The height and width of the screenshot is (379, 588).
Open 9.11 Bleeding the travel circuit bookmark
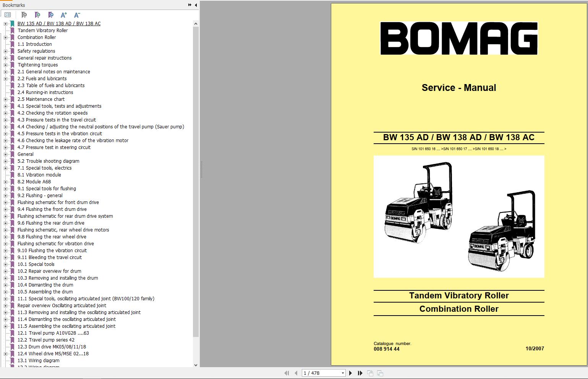click(x=50, y=258)
